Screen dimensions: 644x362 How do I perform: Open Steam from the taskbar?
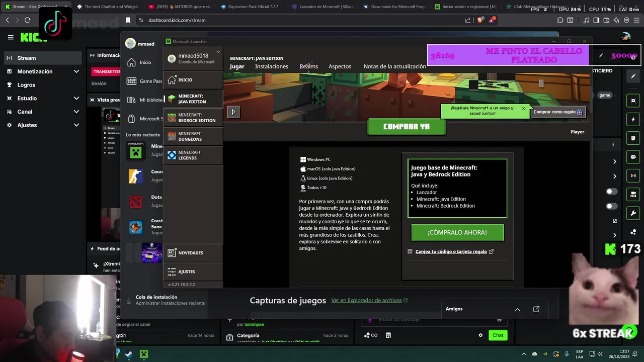[x=129, y=354]
